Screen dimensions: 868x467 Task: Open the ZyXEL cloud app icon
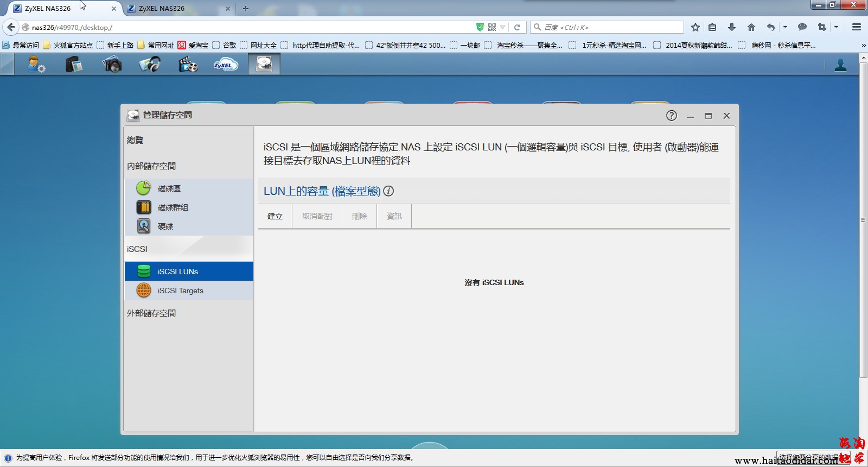click(226, 65)
